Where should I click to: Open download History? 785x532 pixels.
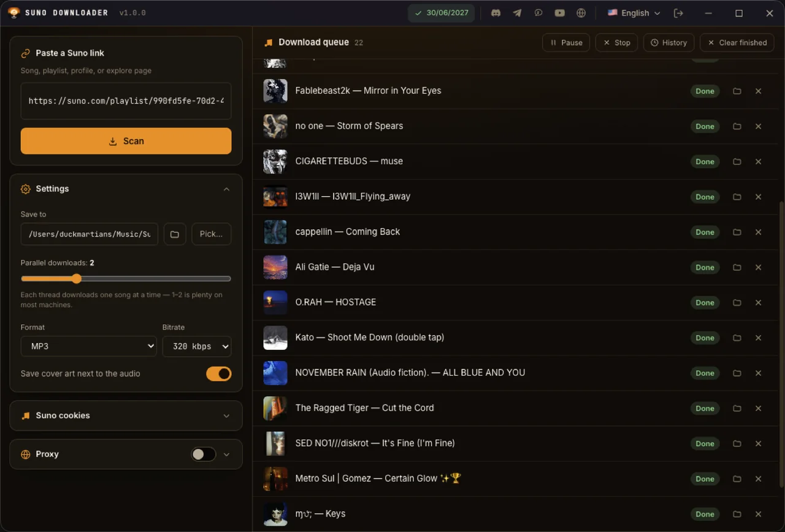[x=669, y=43]
